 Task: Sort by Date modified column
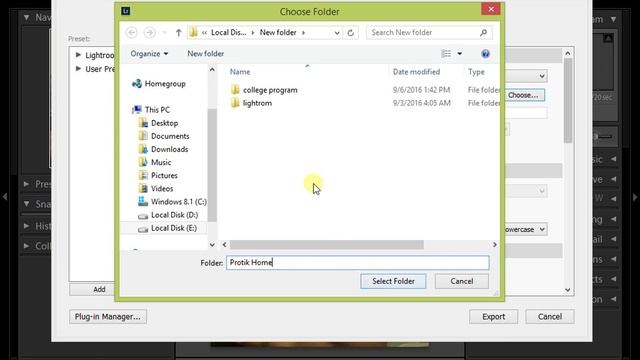416,72
